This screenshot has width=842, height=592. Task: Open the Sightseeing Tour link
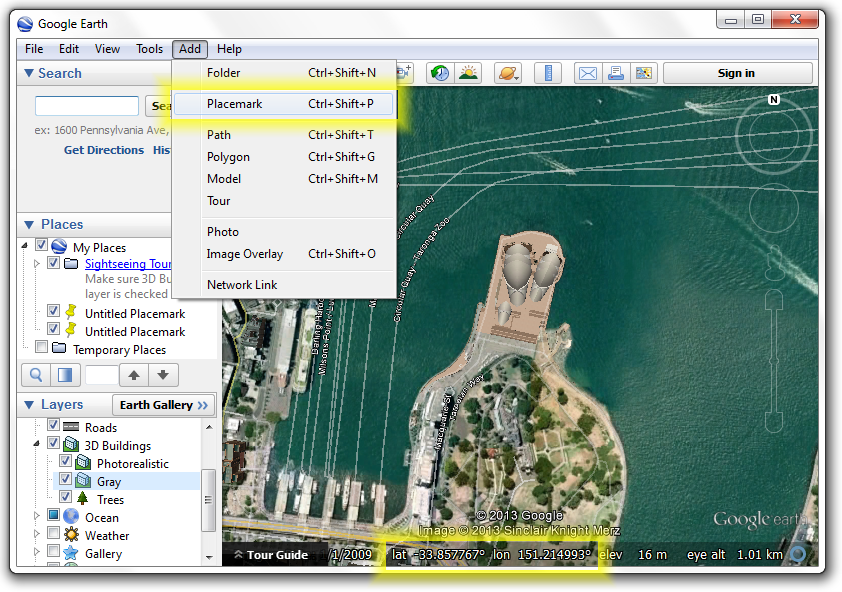click(128, 264)
